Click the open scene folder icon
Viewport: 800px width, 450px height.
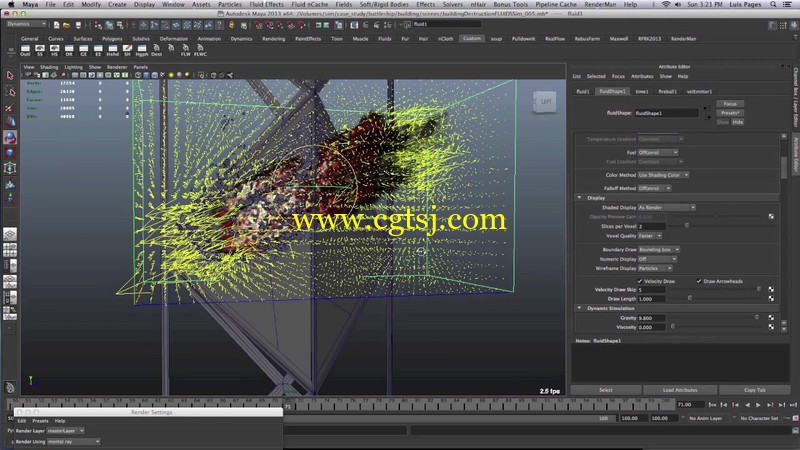click(x=66, y=24)
